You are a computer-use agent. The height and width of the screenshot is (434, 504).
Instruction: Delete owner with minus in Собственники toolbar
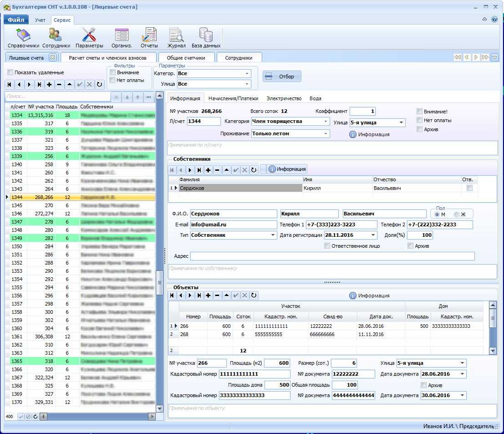click(x=217, y=170)
